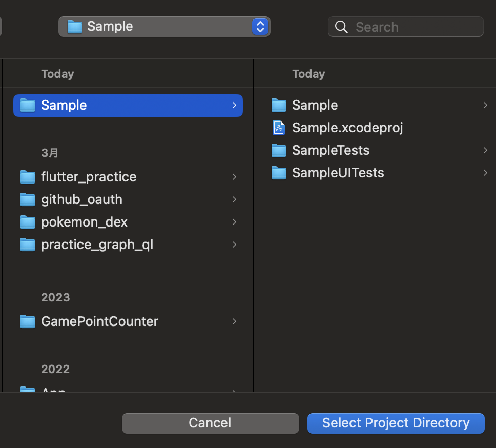Click the Sample.xcodeproj file icon

pyautogui.click(x=278, y=128)
